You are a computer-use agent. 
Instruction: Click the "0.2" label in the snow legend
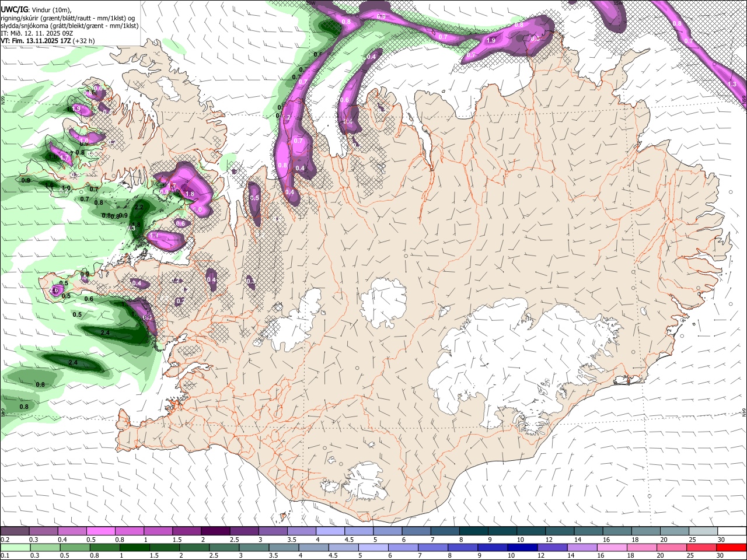pos(5,540)
